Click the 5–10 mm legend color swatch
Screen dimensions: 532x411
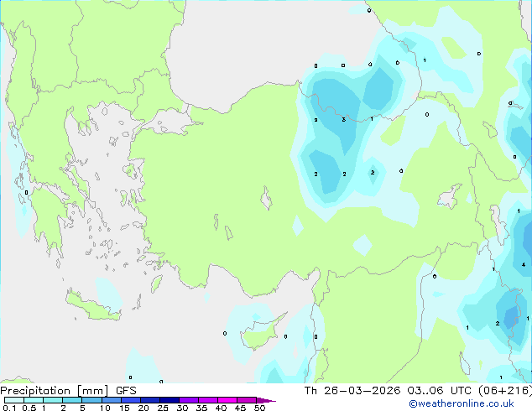(x=91, y=400)
